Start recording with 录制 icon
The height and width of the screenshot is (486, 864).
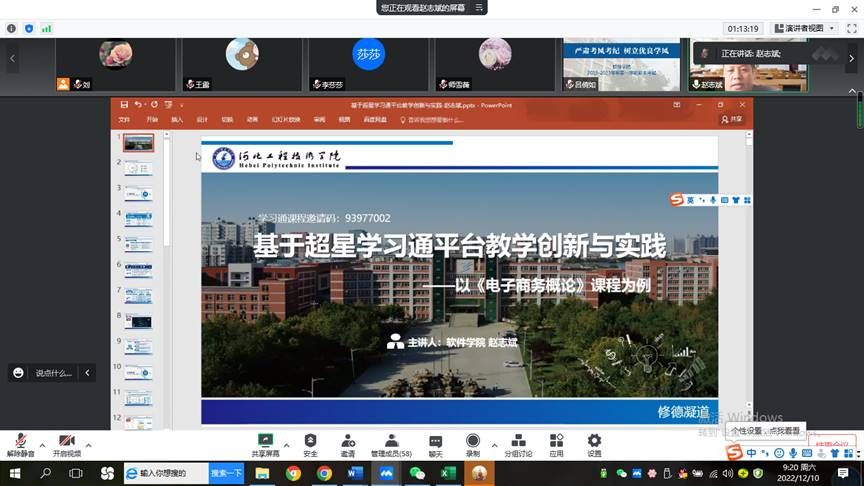click(472, 444)
